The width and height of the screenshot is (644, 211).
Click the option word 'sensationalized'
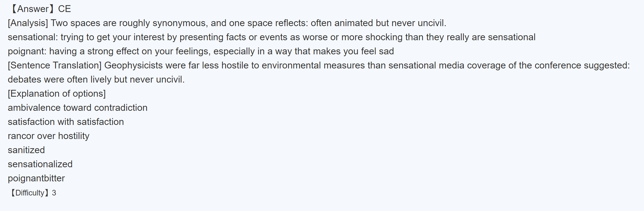point(40,164)
